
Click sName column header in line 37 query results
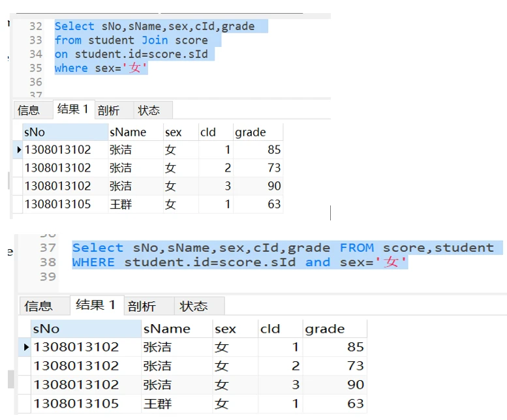[x=167, y=329]
